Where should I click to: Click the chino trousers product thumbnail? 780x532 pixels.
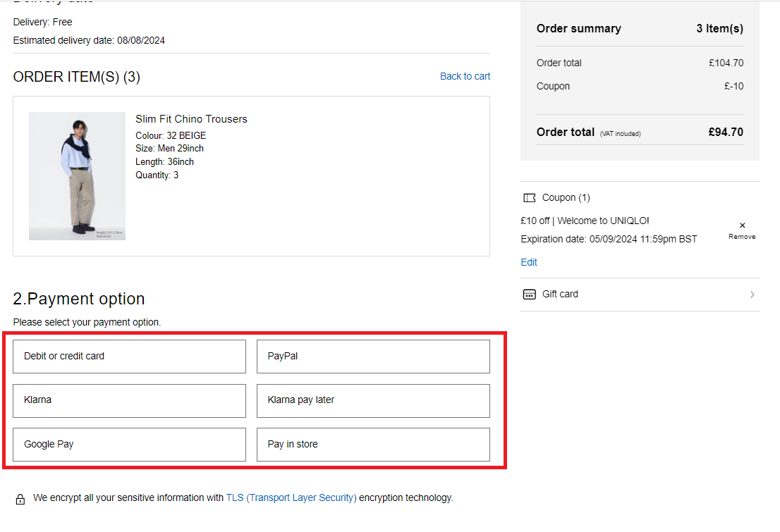tap(77, 176)
